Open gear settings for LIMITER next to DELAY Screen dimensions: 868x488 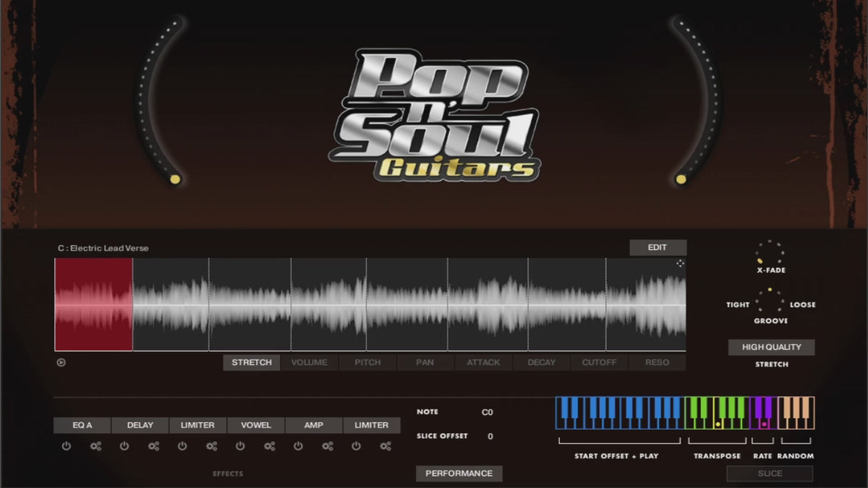coord(211,447)
